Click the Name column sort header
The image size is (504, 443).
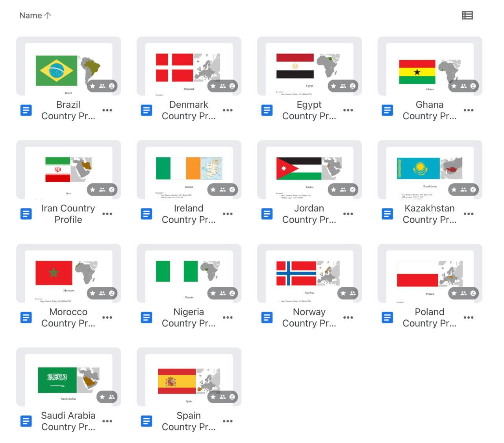pos(31,15)
